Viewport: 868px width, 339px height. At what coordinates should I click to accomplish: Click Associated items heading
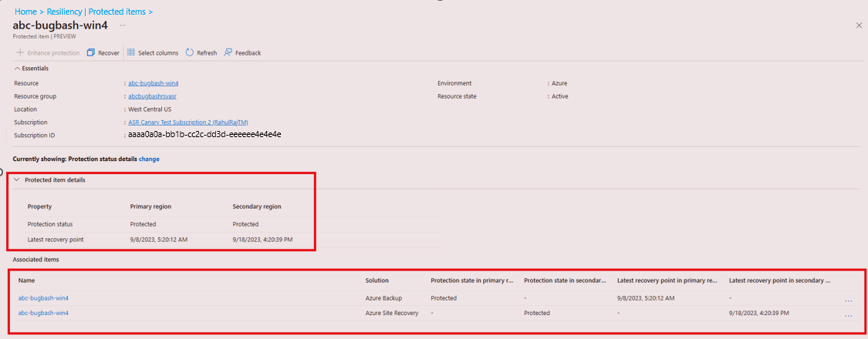[x=36, y=259]
